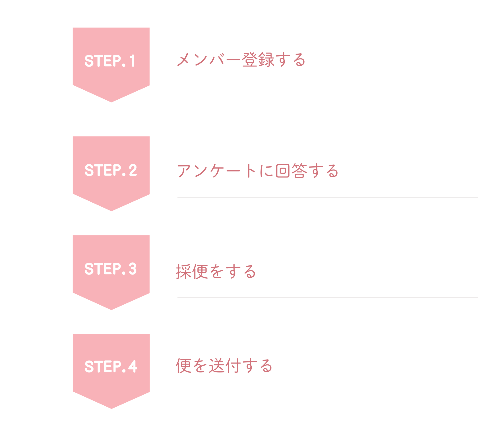Click the 採便 kanji in step three
This screenshot has height=430, width=504.
[192, 272]
